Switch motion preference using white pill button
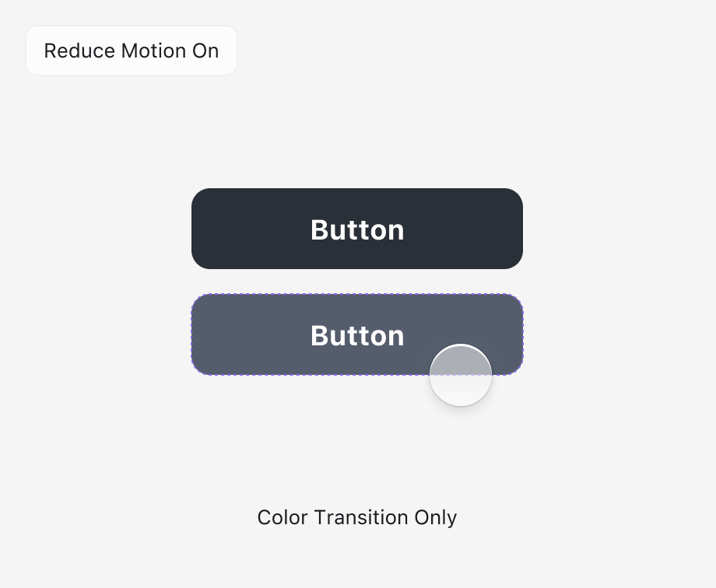The width and height of the screenshot is (716, 588). (132, 51)
